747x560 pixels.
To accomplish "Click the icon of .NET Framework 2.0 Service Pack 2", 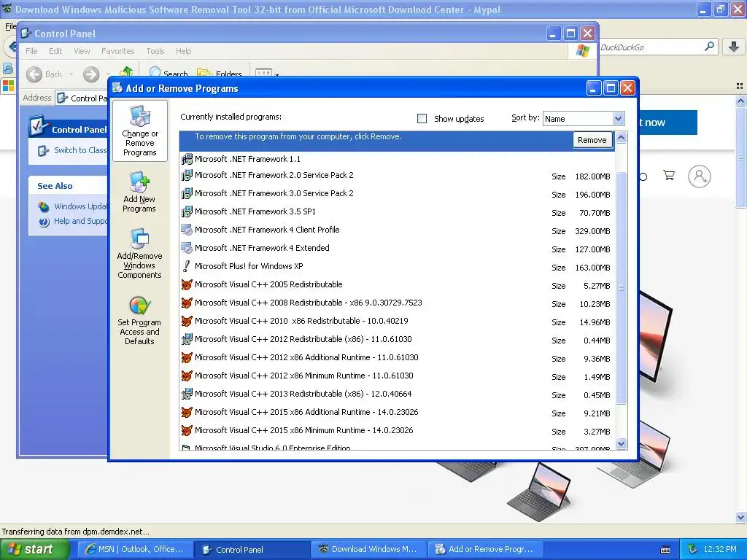I will pyautogui.click(x=187, y=175).
